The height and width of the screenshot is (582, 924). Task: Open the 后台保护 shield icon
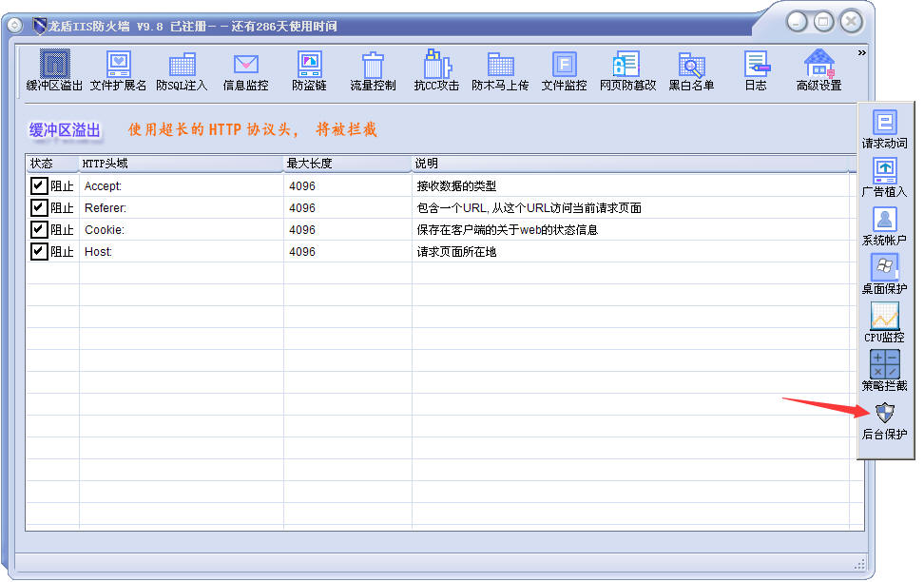(884, 420)
